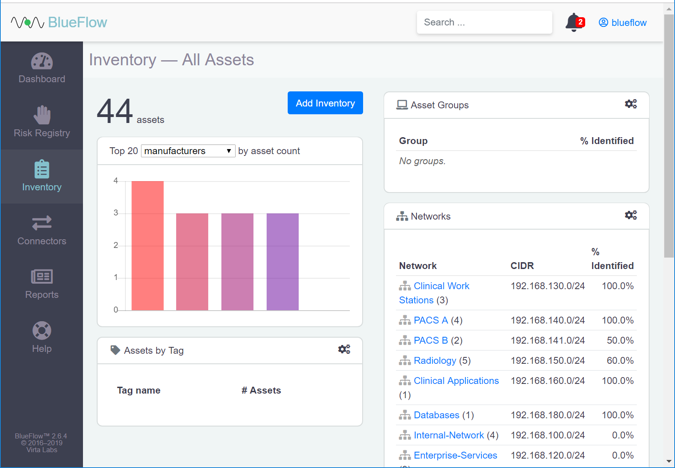Viewport: 675px width, 468px height.
Task: Click the tallest red chart bar
Action: pos(147,246)
